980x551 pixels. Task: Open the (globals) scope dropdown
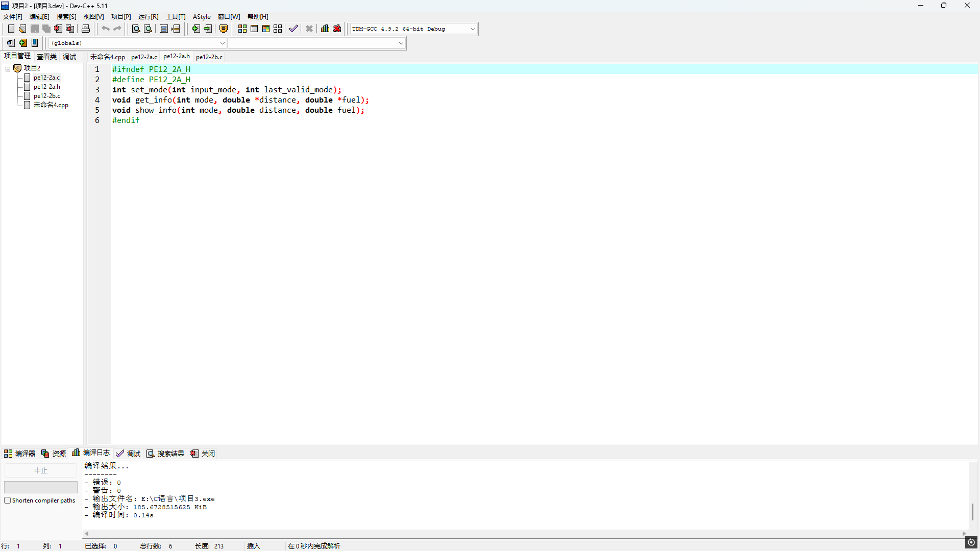(222, 43)
